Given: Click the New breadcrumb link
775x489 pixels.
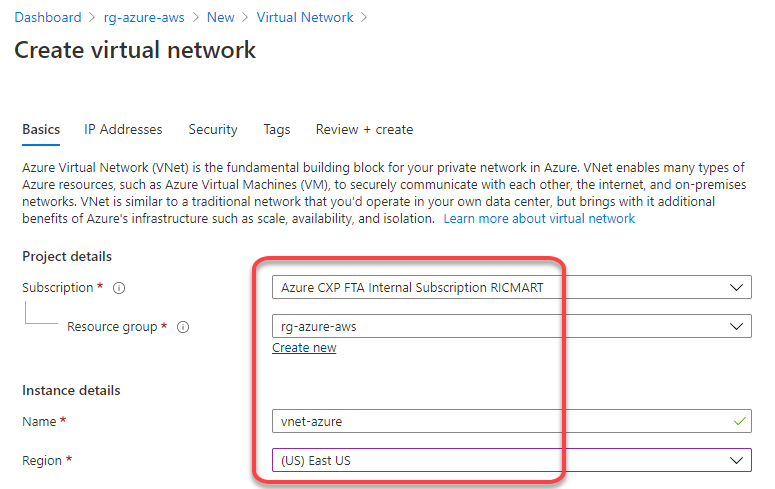Looking at the screenshot, I should (220, 17).
